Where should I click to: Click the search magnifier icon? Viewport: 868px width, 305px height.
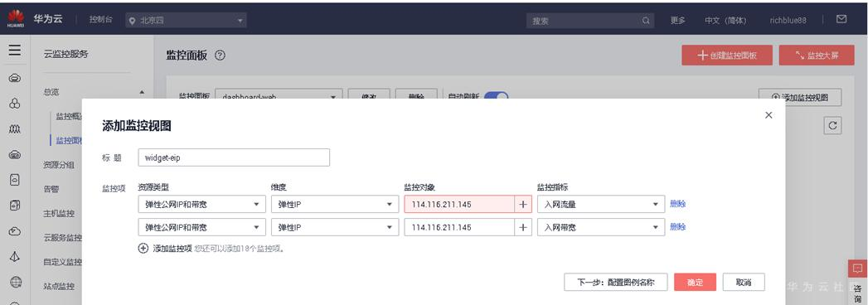646,21
